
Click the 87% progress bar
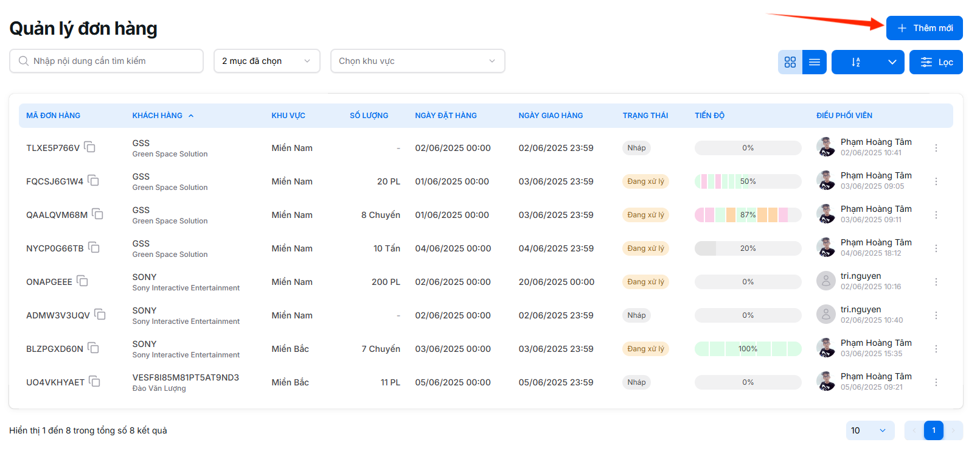point(748,215)
